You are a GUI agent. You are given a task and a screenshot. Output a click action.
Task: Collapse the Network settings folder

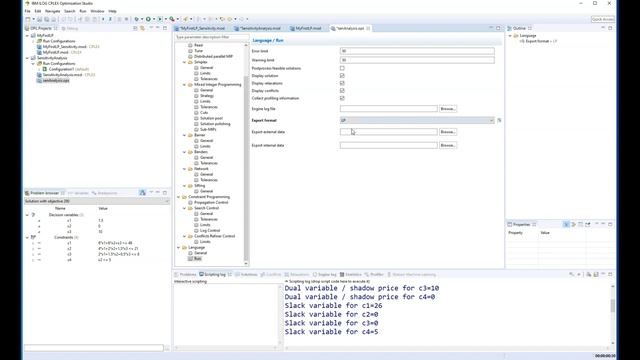(x=184, y=169)
